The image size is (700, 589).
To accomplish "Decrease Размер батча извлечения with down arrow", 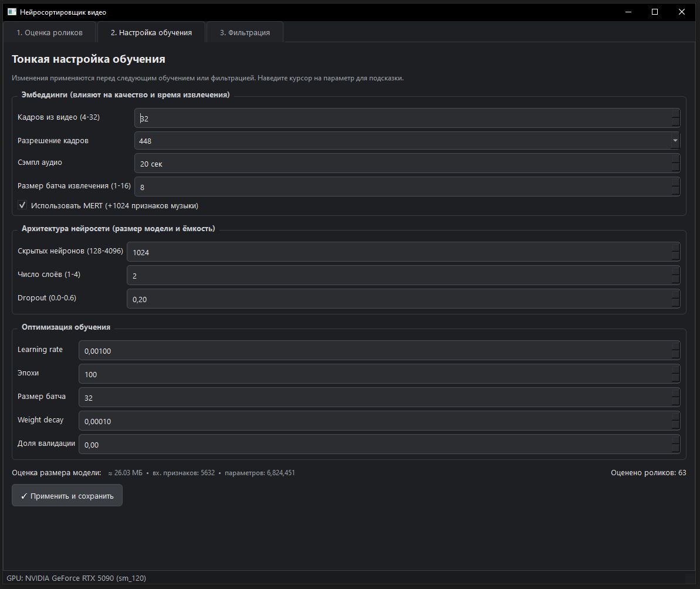I will coord(675,191).
